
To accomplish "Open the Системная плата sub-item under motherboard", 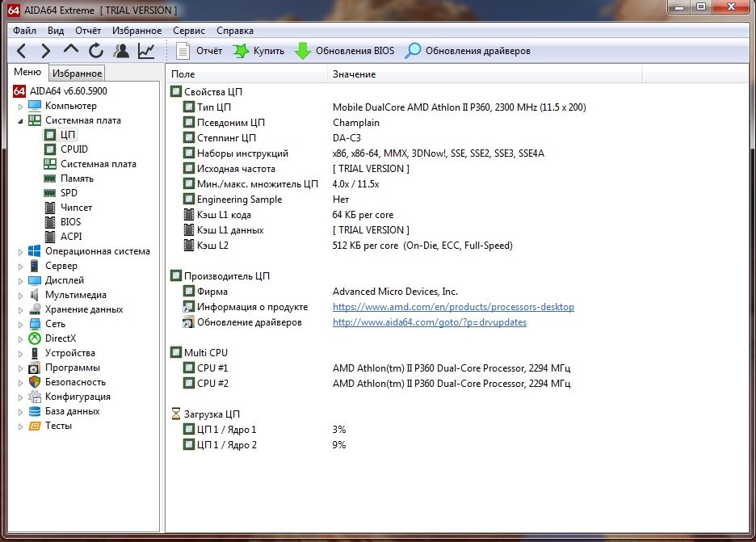I will pyautogui.click(x=90, y=164).
